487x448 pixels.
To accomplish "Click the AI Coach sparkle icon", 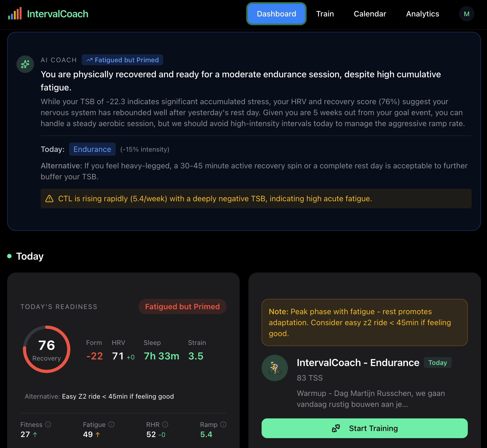I will pos(25,64).
